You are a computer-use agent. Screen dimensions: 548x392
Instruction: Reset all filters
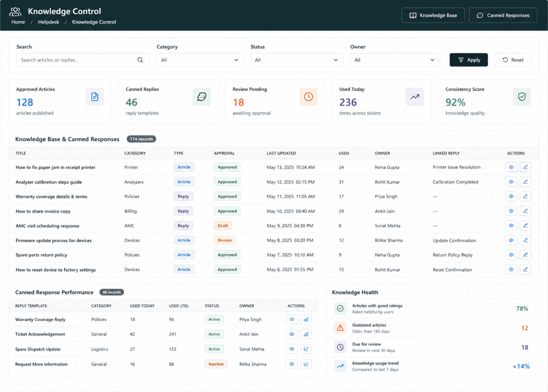pos(513,60)
